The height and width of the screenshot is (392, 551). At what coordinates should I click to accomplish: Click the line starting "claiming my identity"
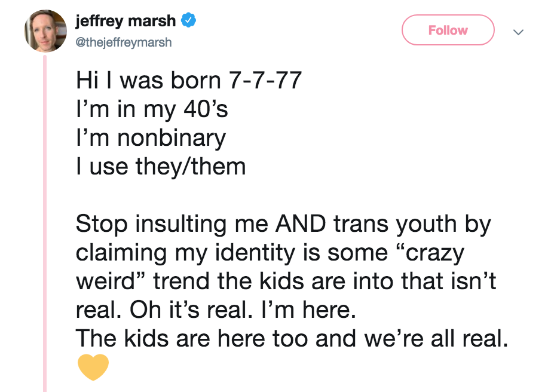coord(270,253)
